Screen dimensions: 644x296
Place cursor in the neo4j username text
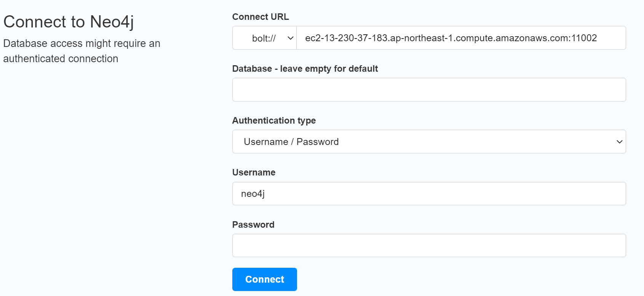tap(252, 194)
